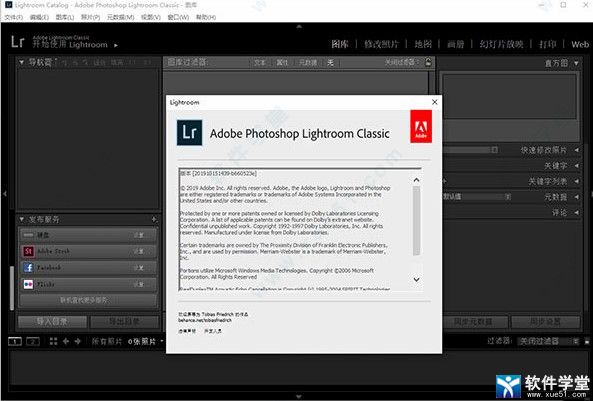
Task: Click the go forward arrow in filmstrip bar
Action: 78,342
